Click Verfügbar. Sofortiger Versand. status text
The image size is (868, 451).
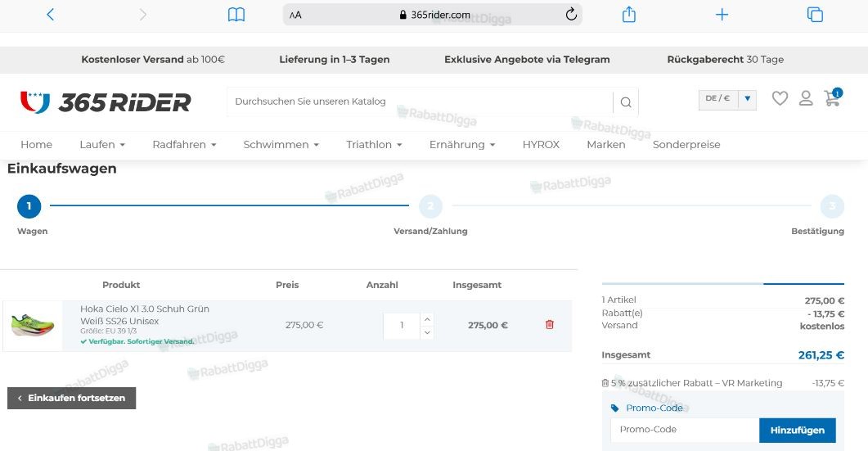coord(137,341)
